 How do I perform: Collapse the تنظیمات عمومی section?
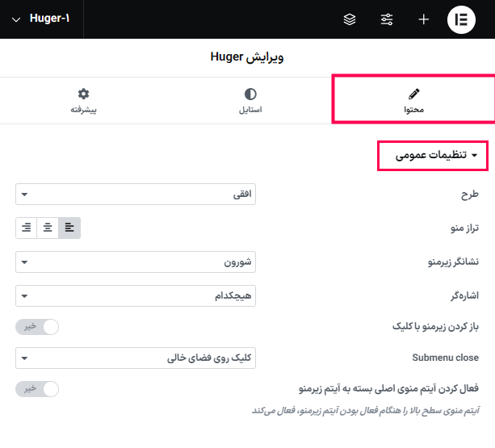click(436, 155)
